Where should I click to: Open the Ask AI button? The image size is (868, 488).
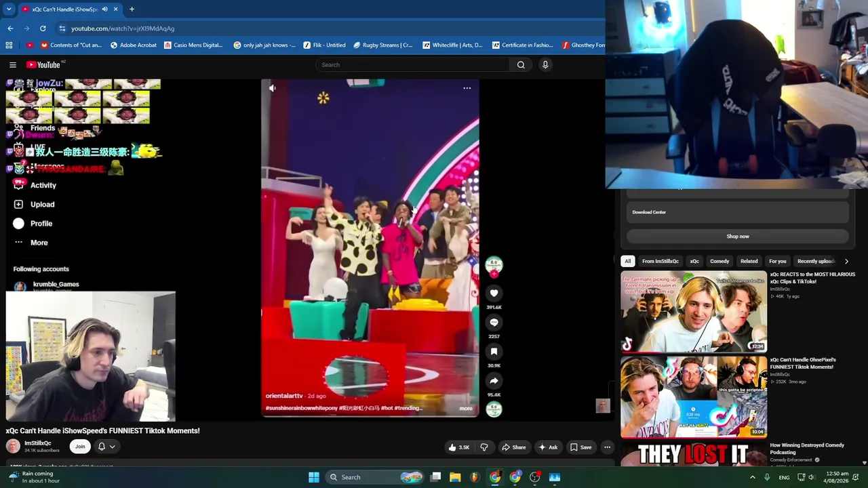[x=548, y=447]
